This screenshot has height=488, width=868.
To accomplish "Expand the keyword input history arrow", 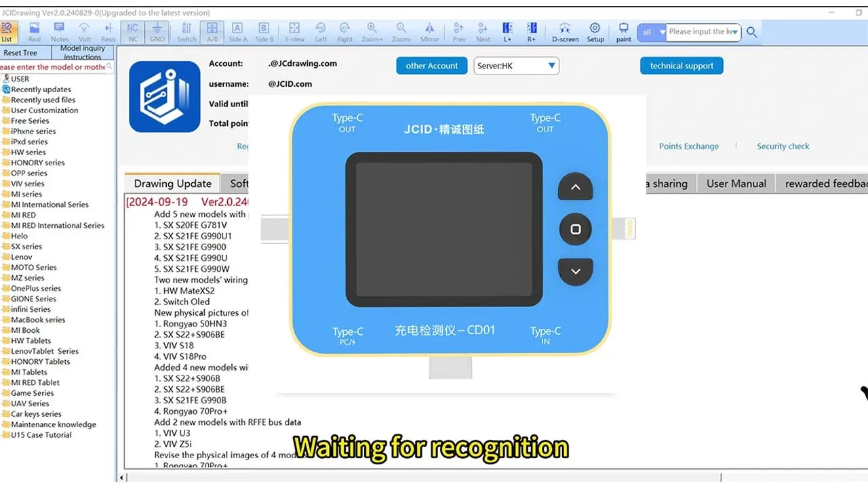I will (735, 32).
